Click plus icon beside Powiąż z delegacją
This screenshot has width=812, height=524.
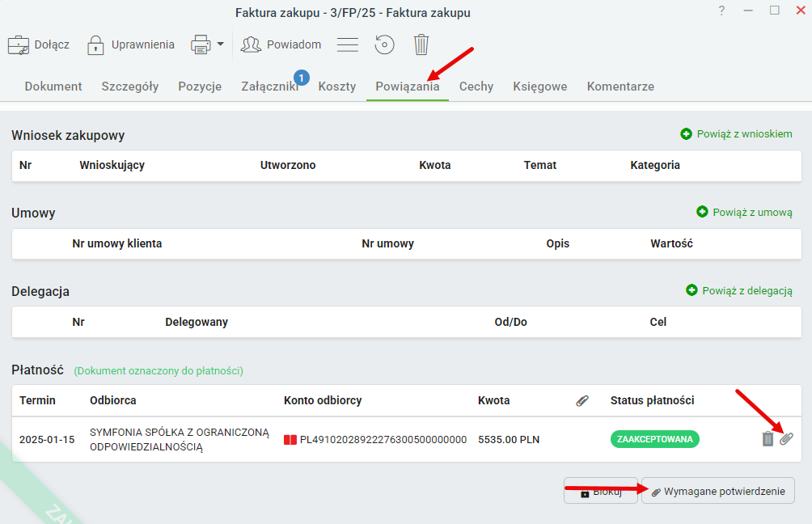(691, 290)
